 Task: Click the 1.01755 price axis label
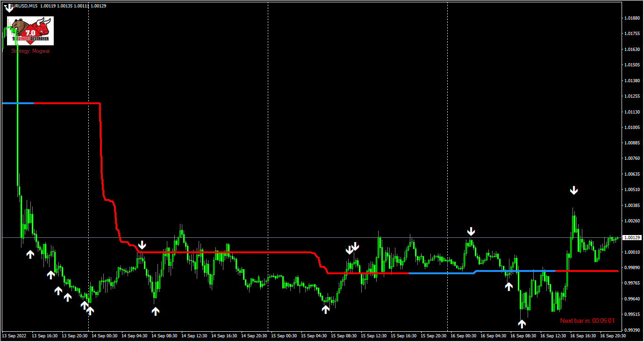tap(632, 34)
